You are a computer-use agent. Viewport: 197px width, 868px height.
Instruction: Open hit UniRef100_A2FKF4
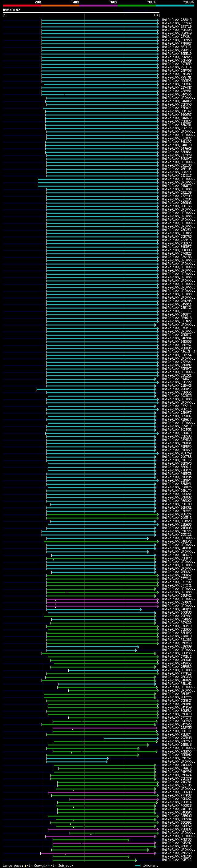click(176, 803)
